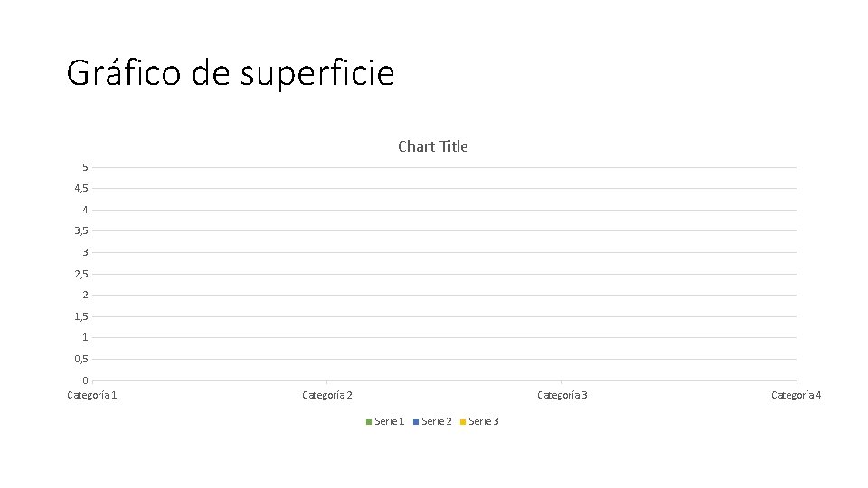Click the yellow Serie 3 legend marker
The width and height of the screenshot is (868, 488).
[x=463, y=422]
